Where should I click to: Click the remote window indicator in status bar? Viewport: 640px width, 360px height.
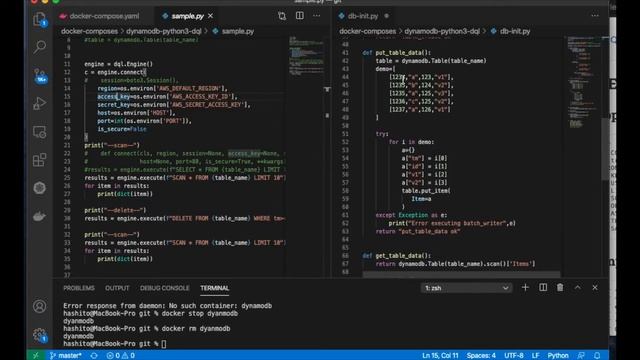36,356
